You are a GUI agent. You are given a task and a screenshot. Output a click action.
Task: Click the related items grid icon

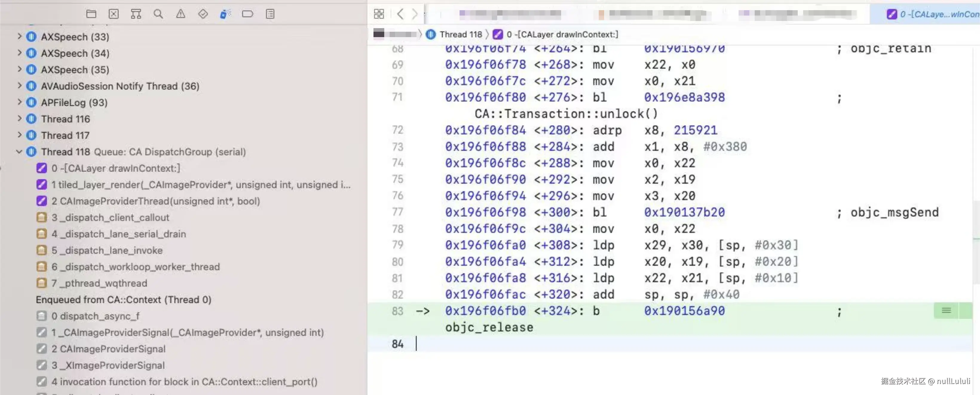point(379,14)
